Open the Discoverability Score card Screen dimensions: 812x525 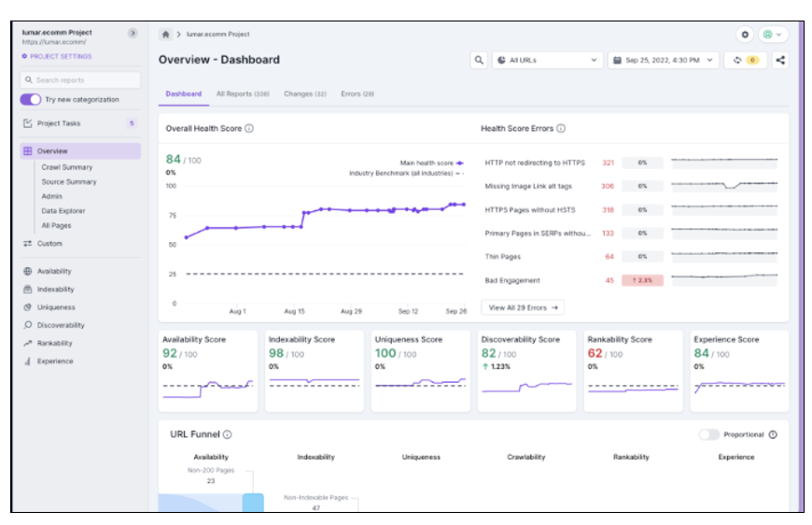(x=526, y=371)
